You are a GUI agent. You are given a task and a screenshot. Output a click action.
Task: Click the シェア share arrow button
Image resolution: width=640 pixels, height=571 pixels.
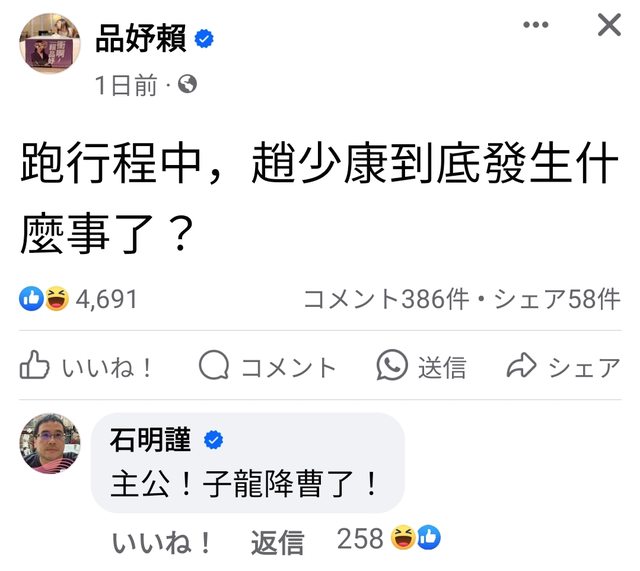click(x=563, y=367)
